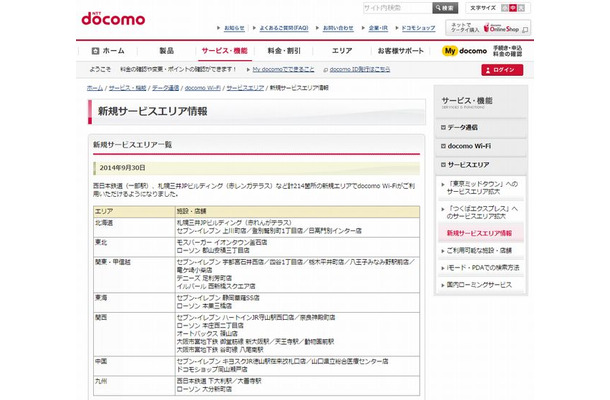Open the お問い合わせ header link

click(338, 28)
